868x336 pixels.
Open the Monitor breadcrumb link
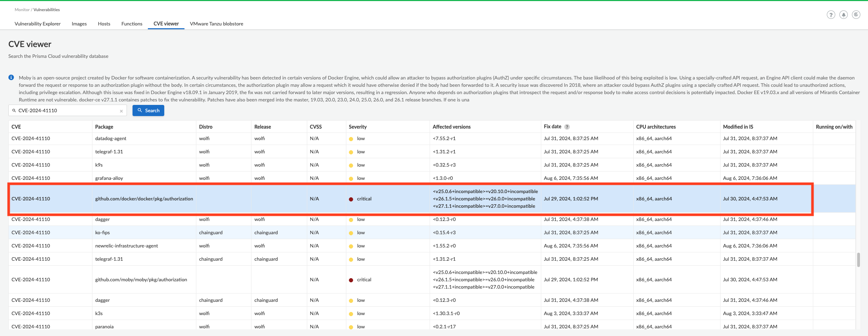coord(22,9)
